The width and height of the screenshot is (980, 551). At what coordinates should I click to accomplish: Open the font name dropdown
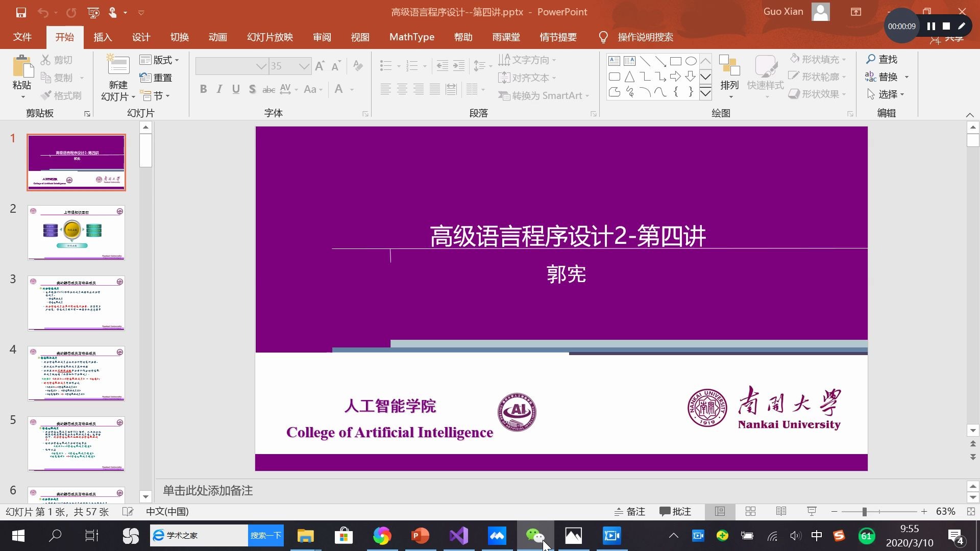[261, 66]
